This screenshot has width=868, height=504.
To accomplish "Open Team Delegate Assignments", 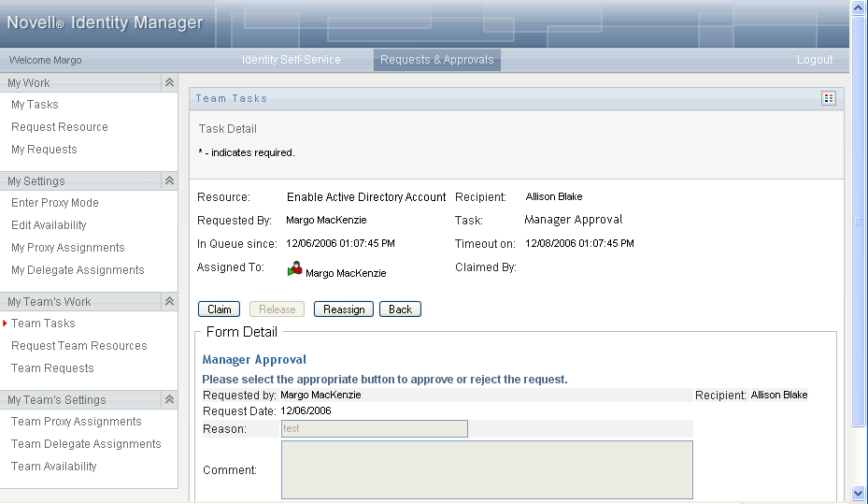I will [86, 444].
